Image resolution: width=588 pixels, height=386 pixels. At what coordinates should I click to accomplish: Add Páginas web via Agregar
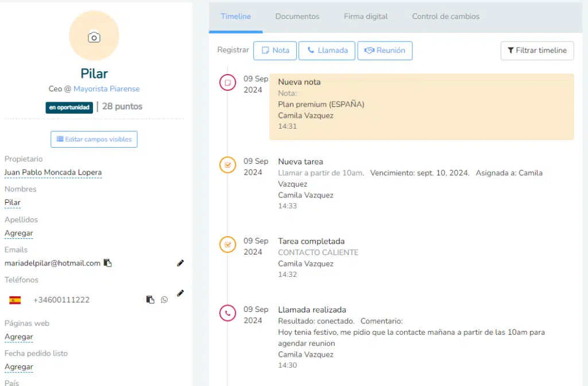click(x=19, y=337)
